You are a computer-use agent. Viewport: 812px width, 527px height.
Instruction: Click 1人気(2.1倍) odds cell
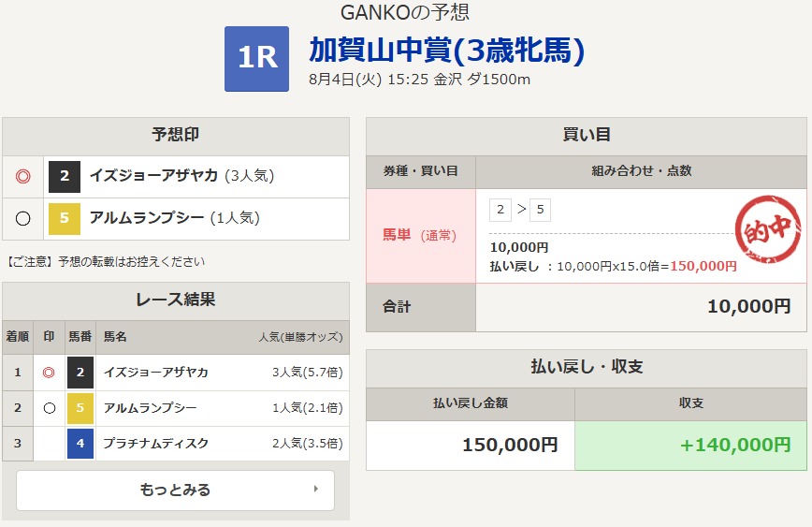(x=308, y=408)
